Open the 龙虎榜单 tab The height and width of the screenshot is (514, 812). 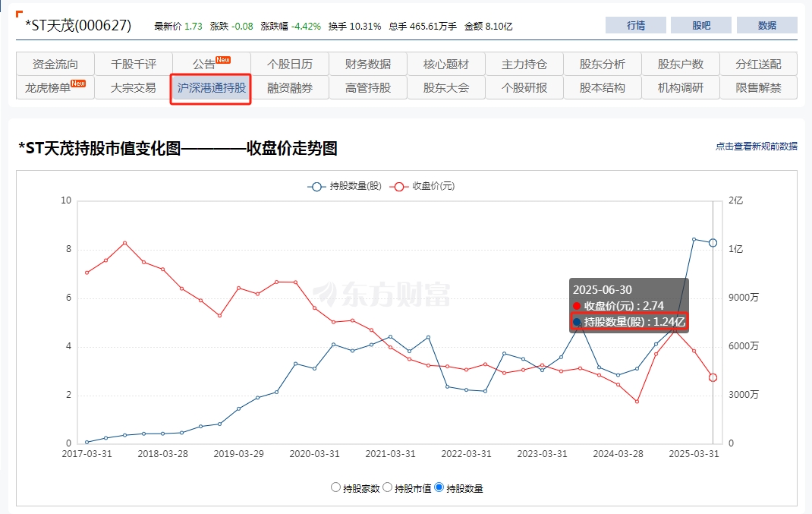coord(55,87)
